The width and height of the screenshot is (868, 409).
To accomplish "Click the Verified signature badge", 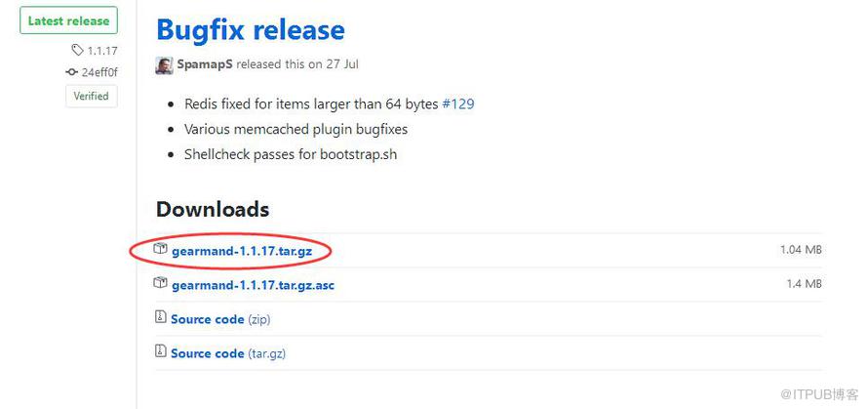I will pos(92,96).
